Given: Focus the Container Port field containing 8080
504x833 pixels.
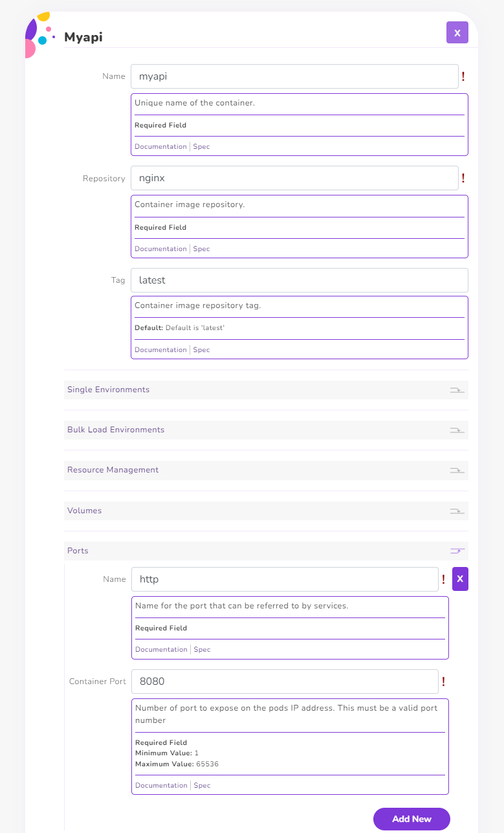Looking at the screenshot, I should 285,682.
